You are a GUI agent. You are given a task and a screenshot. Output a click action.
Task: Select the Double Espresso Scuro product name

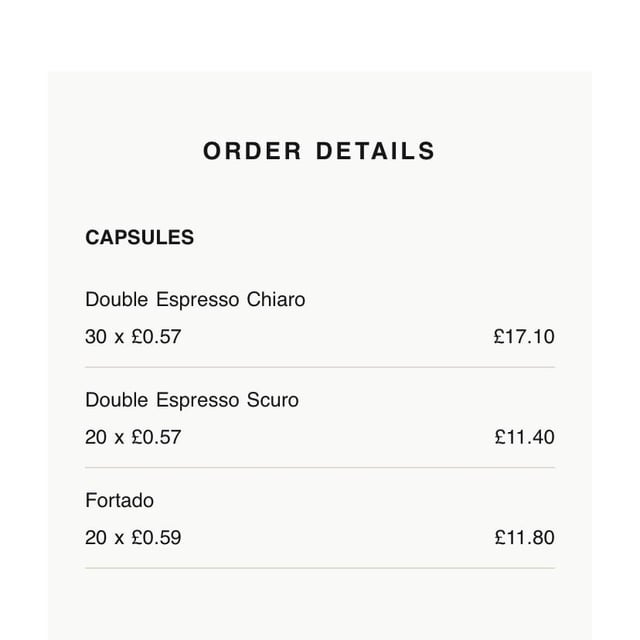[192, 400]
